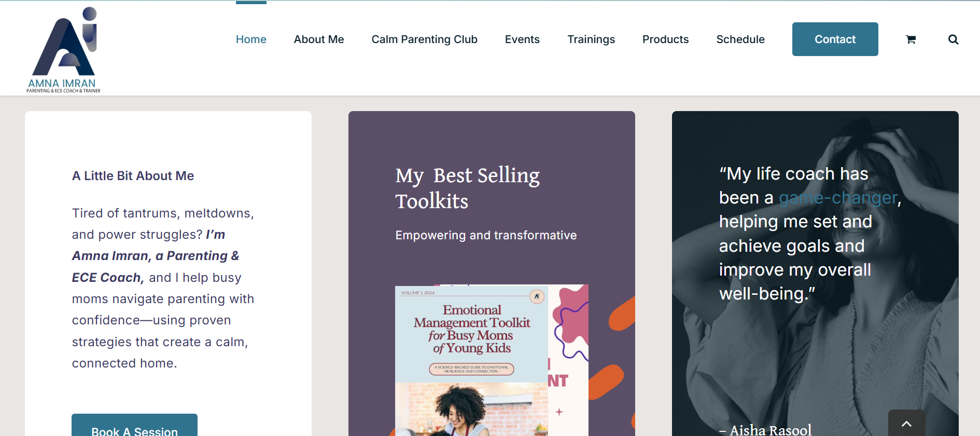The height and width of the screenshot is (436, 980).
Task: Click the scroll-to-top arrow button
Action: click(906, 424)
